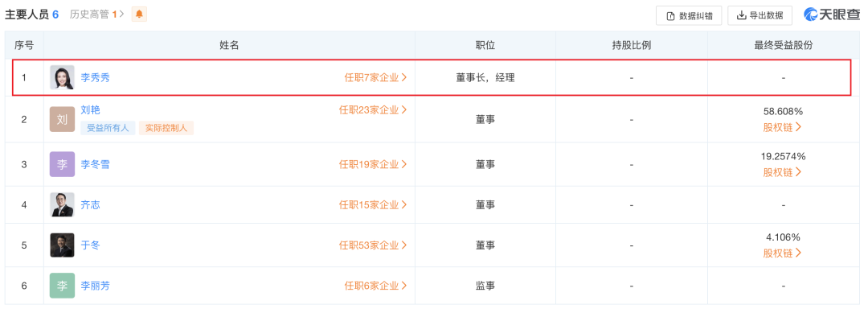The image size is (868, 313).
Task: Open 股权链 for the 4.106% share
Action: 782,253
